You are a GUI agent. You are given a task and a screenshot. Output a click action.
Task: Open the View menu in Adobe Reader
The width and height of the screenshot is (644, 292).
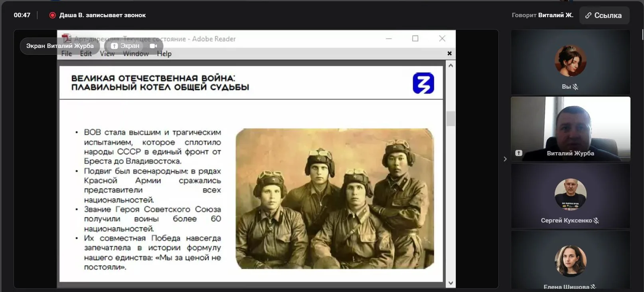tap(107, 54)
